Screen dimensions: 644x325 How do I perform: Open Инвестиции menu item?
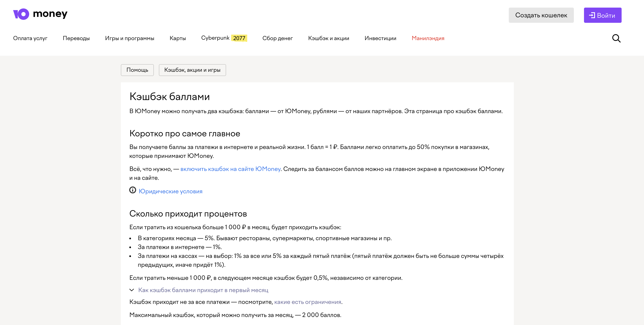tap(380, 38)
